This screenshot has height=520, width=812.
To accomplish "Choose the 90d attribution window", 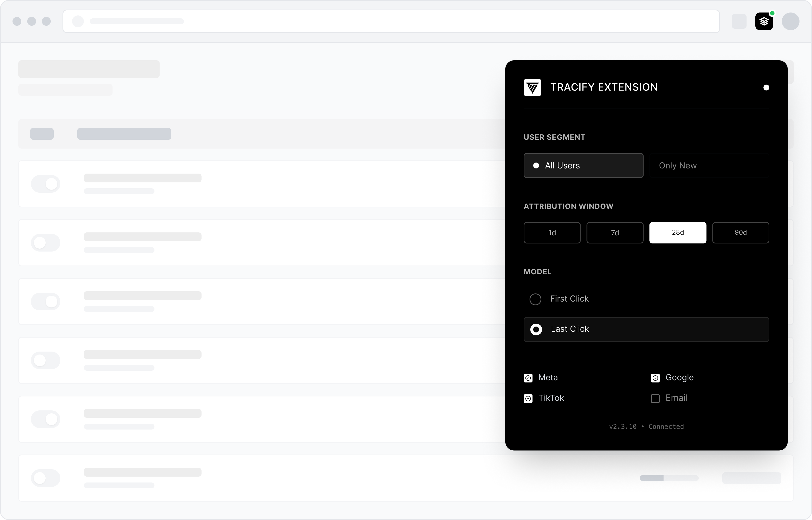I will click(740, 233).
